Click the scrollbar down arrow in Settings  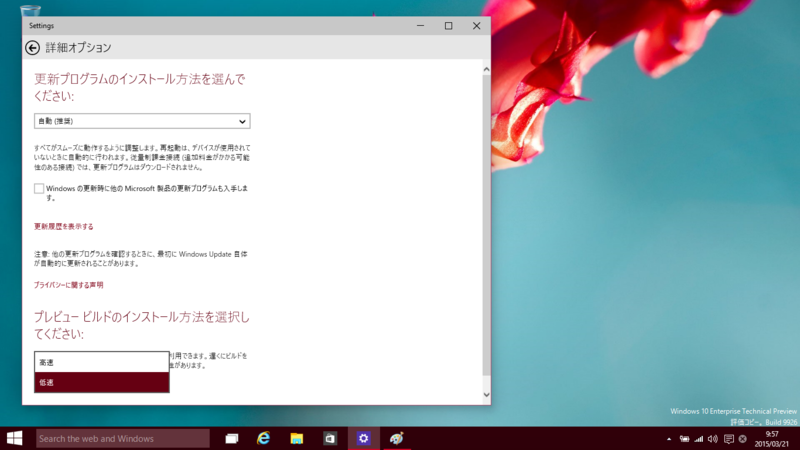486,394
